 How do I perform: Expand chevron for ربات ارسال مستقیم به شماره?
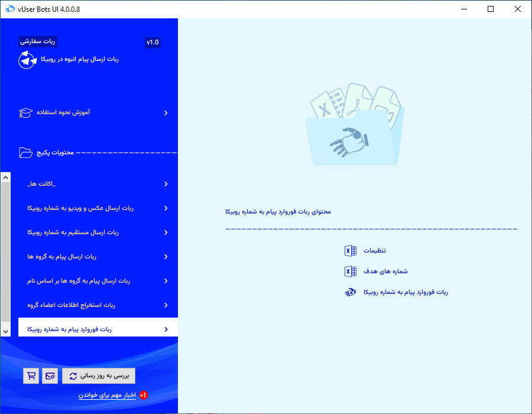click(166, 232)
